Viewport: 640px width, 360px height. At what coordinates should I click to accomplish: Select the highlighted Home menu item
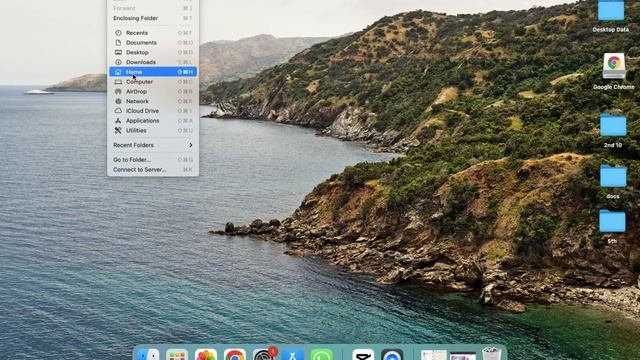(x=153, y=72)
